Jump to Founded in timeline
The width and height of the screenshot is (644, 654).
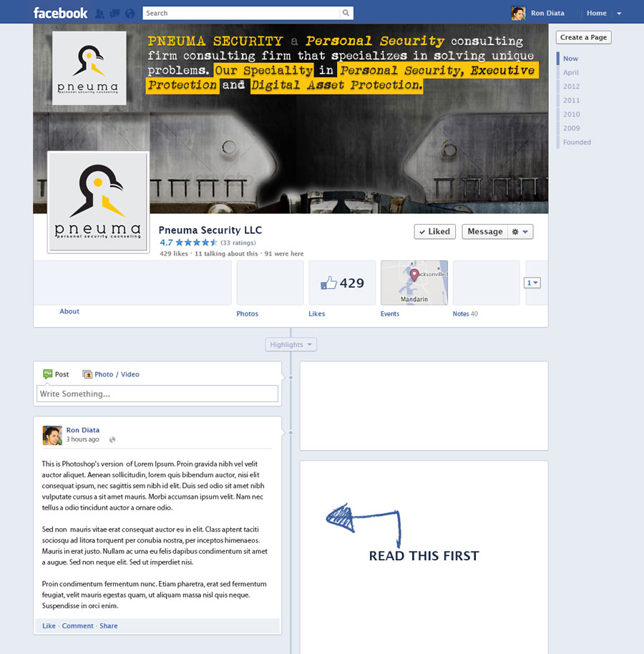[x=577, y=142]
